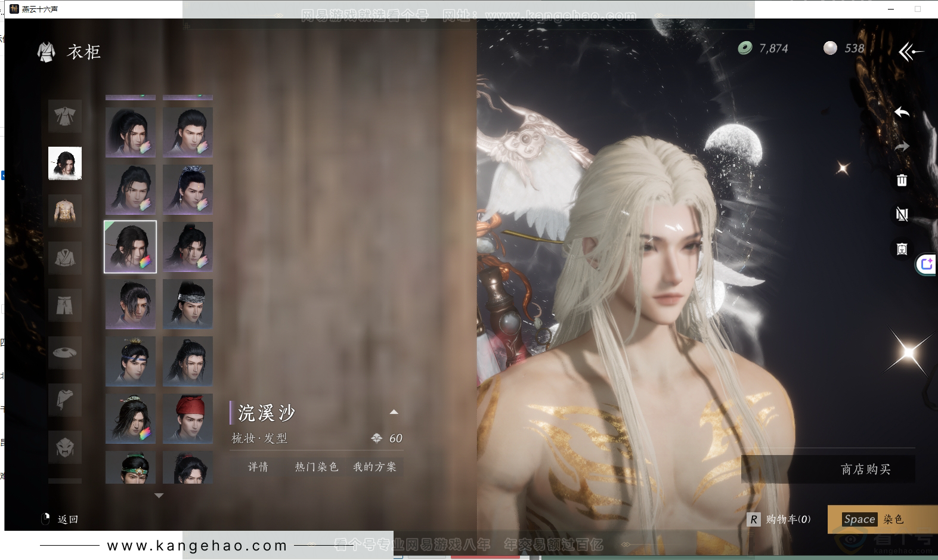Click the jade currency icon beside 7,874
This screenshot has height=560, width=938.
[745, 48]
